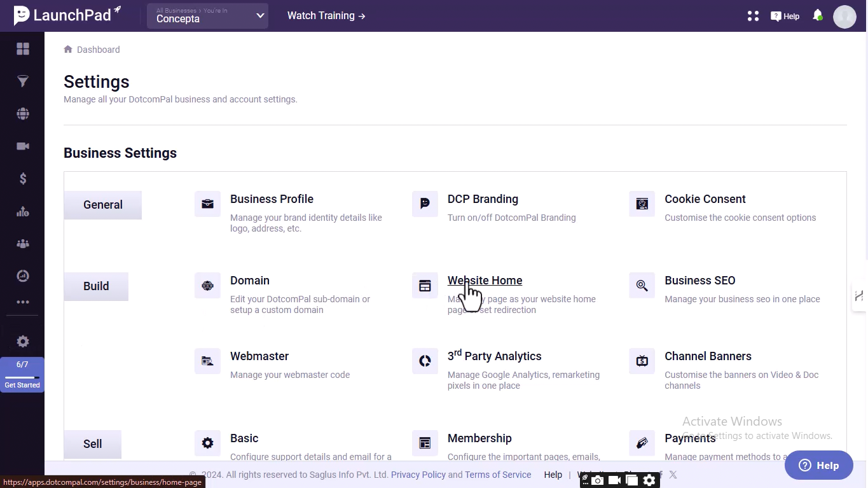Open the Basic sell settings link

(x=244, y=438)
